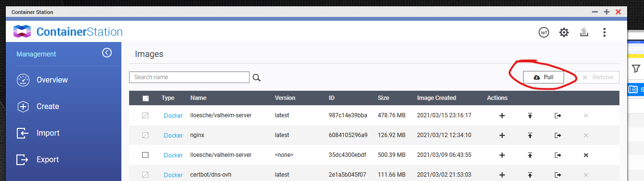Open Docker type link for certbot/dns-ovh
The width and height of the screenshot is (644, 181).
tap(173, 175)
